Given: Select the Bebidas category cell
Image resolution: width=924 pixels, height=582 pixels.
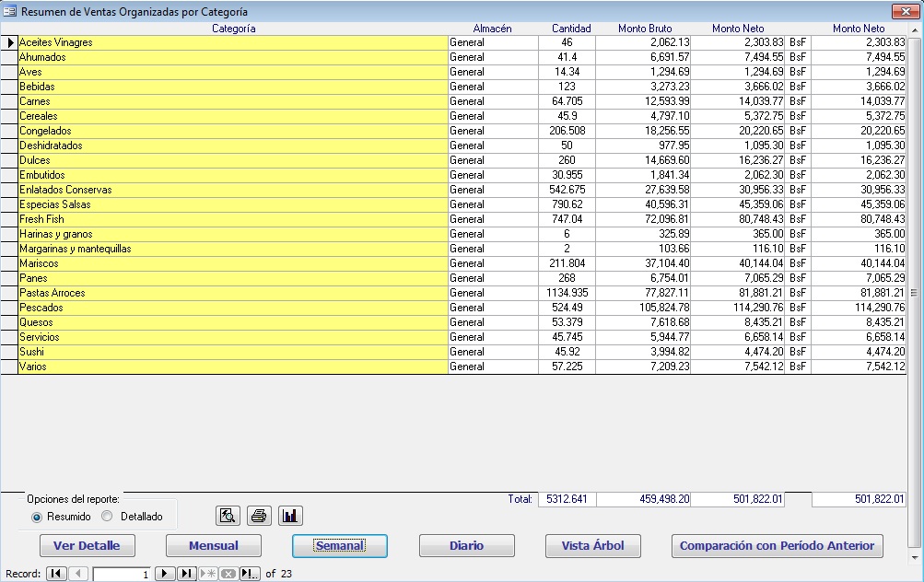Looking at the screenshot, I should [x=233, y=87].
